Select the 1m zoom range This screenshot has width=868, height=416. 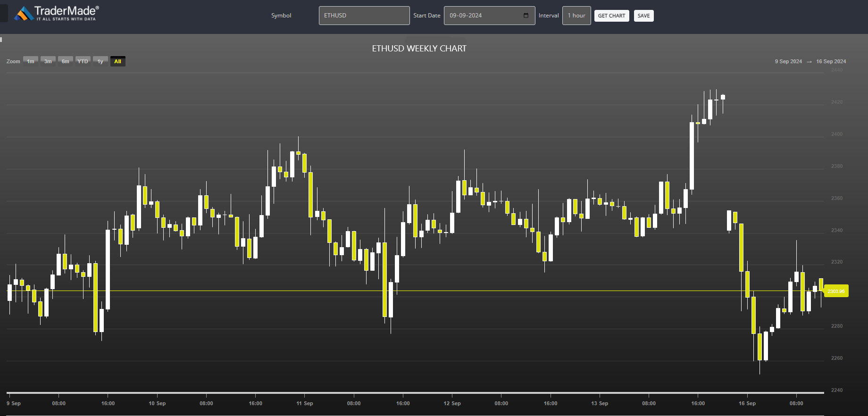[31, 61]
